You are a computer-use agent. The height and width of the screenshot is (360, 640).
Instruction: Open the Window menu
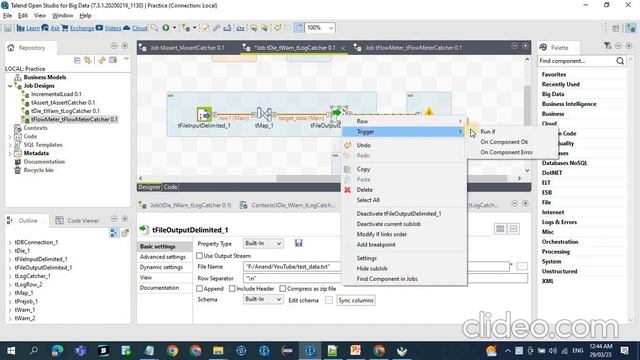[x=62, y=16]
